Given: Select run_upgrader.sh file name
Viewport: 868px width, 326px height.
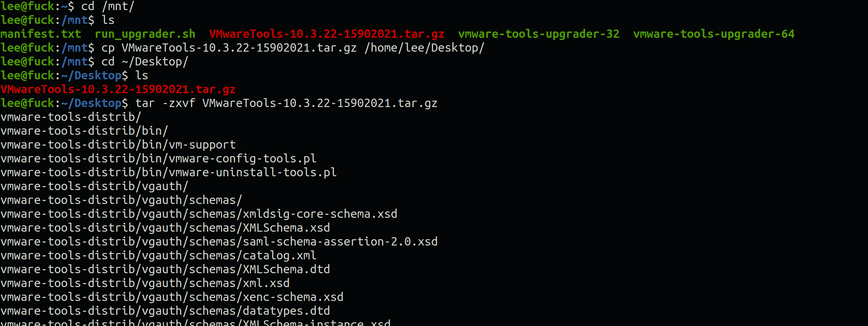Looking at the screenshot, I should click(x=145, y=34).
